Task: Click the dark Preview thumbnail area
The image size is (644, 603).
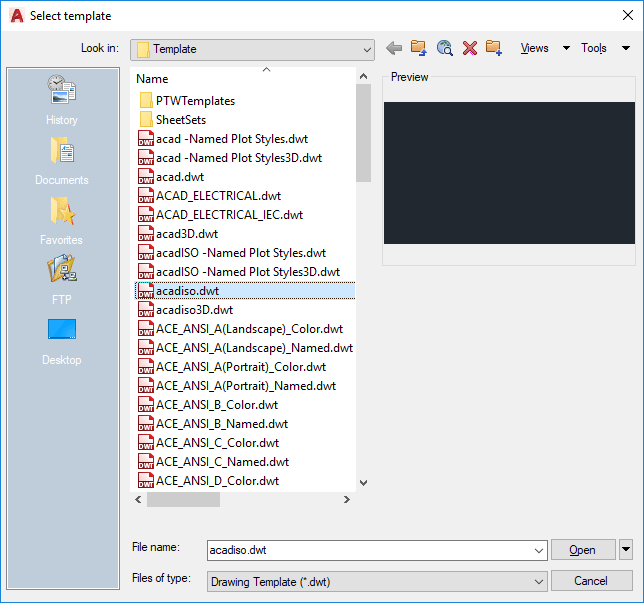Action: pos(509,173)
